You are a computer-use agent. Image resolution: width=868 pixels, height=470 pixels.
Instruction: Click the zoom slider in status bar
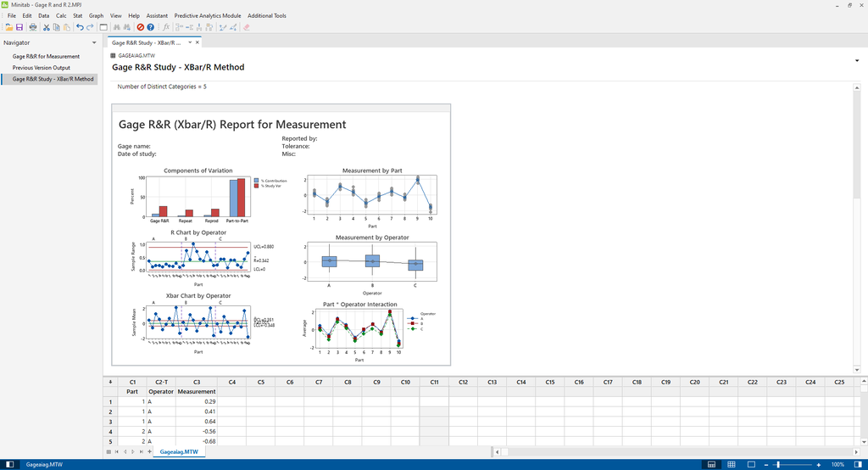pyautogui.click(x=778, y=465)
